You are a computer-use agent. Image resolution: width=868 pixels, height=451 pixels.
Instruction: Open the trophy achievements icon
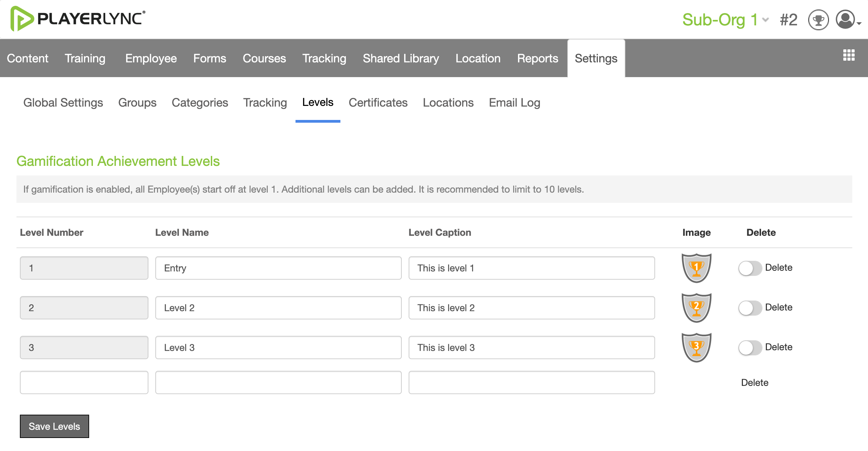click(x=818, y=20)
